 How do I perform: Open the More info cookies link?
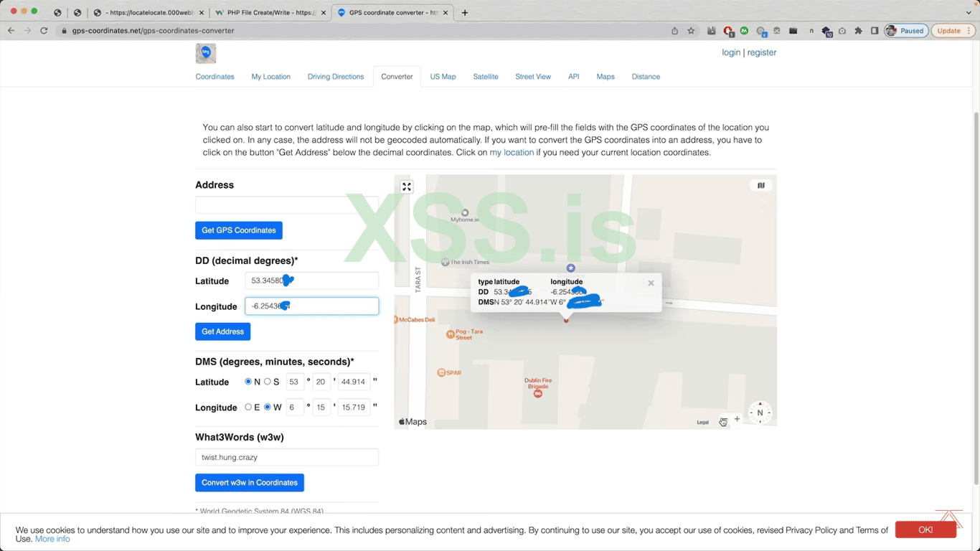click(x=52, y=539)
